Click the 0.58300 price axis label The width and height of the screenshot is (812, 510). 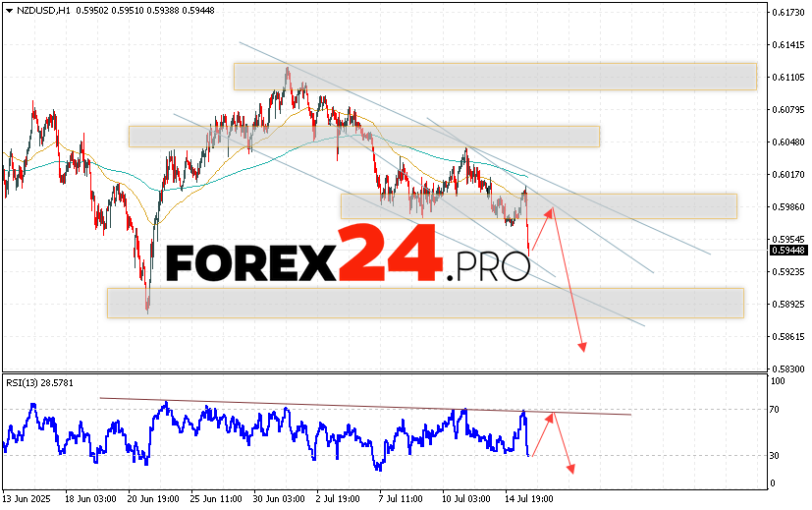(x=786, y=368)
